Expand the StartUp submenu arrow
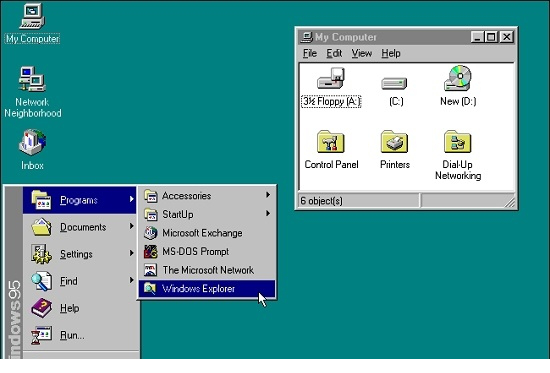 pos(268,213)
